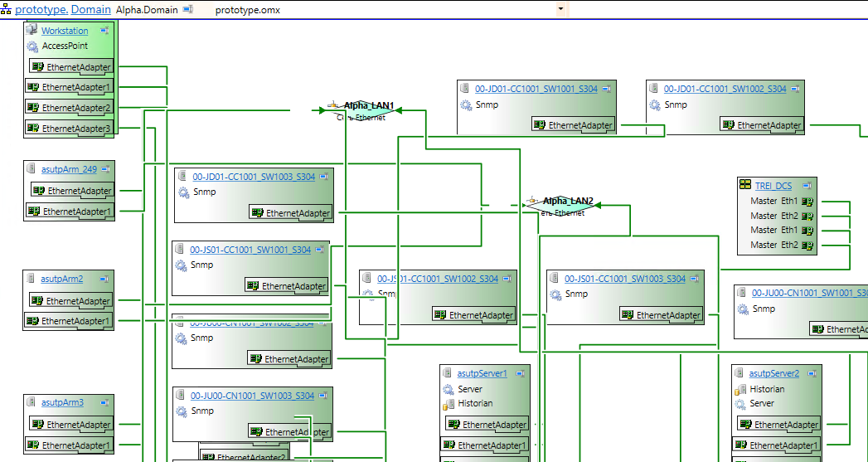The width and height of the screenshot is (868, 462).
Task: Select AccessPoint gear icon in Workstation
Action: pyautogui.click(x=32, y=46)
